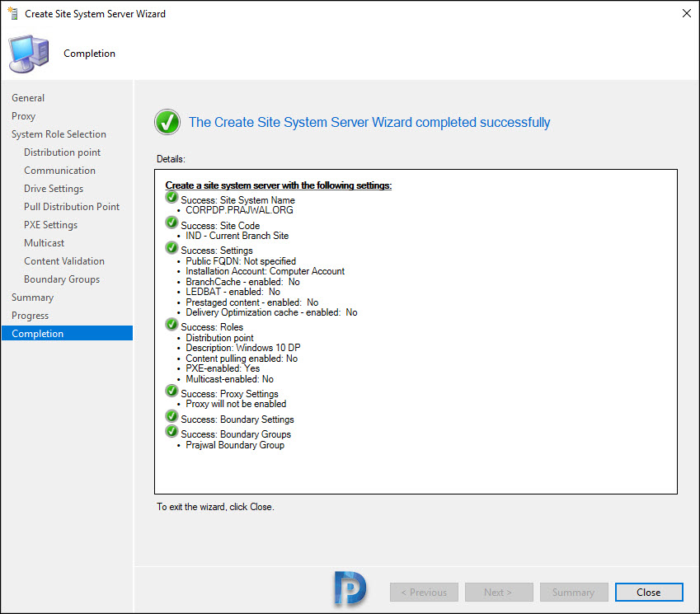The height and width of the screenshot is (614, 700).
Task: Click green check beside Success: Boundary Settings
Action: [x=171, y=416]
